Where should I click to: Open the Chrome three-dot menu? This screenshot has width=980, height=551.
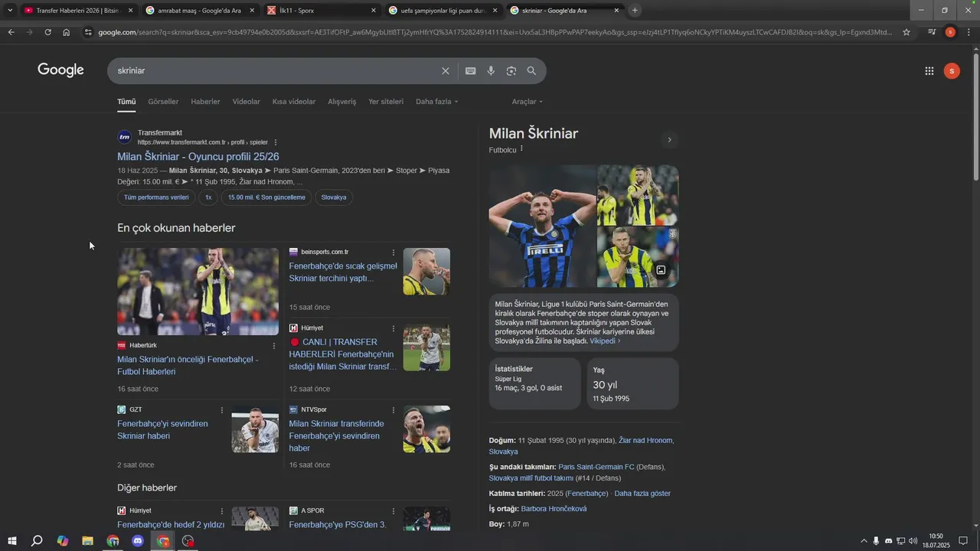click(969, 32)
